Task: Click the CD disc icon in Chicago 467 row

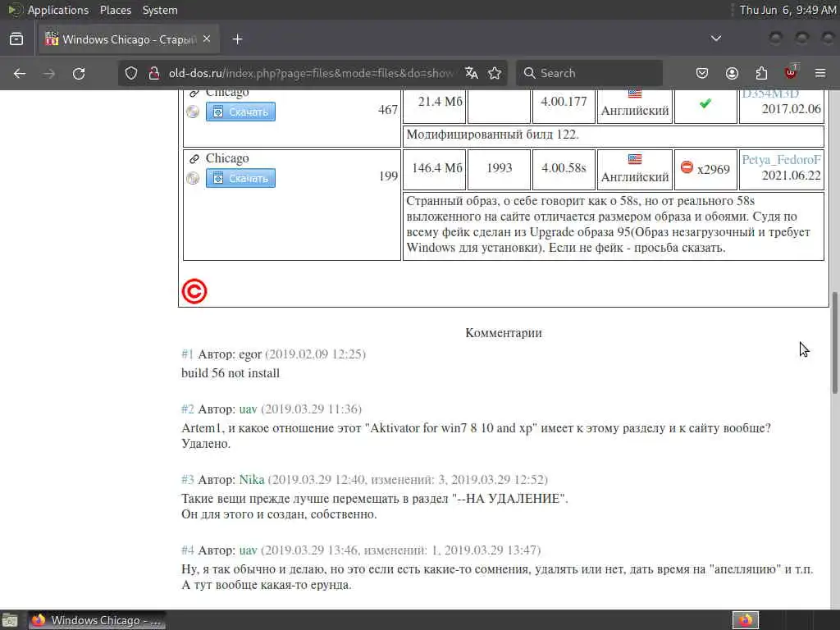Action: (193, 112)
